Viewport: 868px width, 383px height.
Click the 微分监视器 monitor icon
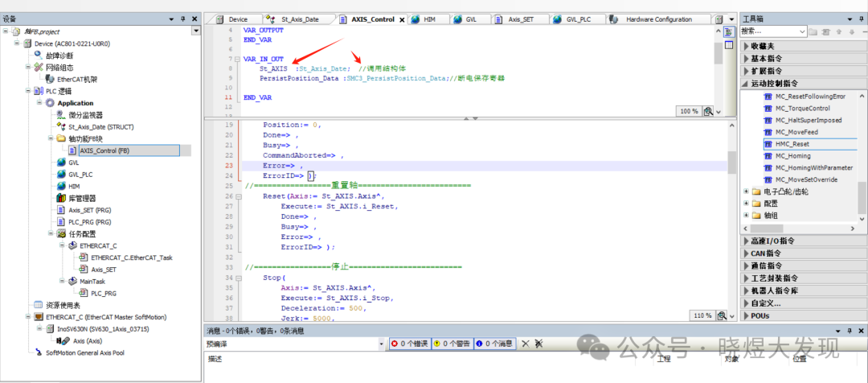61,115
